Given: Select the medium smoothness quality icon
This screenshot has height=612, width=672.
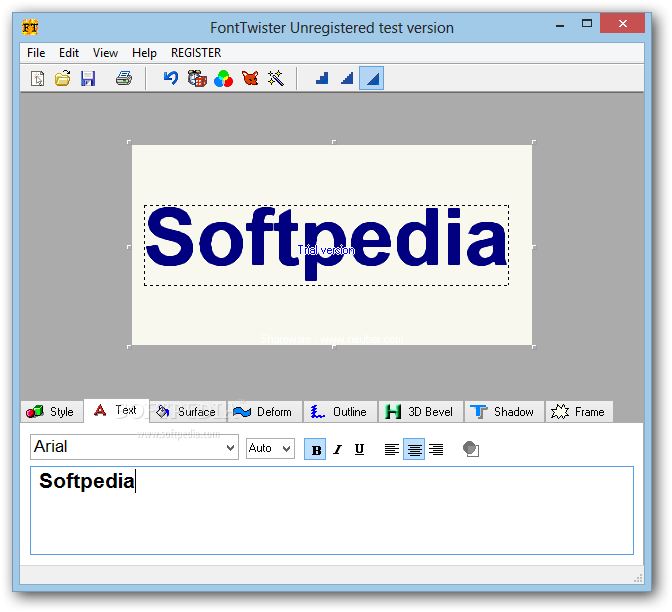Looking at the screenshot, I should pyautogui.click(x=347, y=78).
